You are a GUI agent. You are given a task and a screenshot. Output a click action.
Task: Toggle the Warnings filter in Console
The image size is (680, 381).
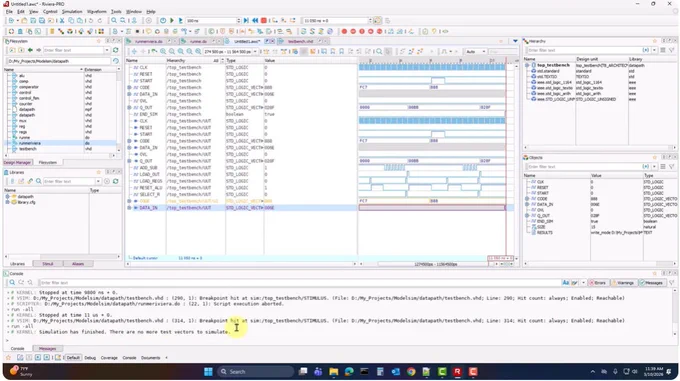[x=623, y=283]
